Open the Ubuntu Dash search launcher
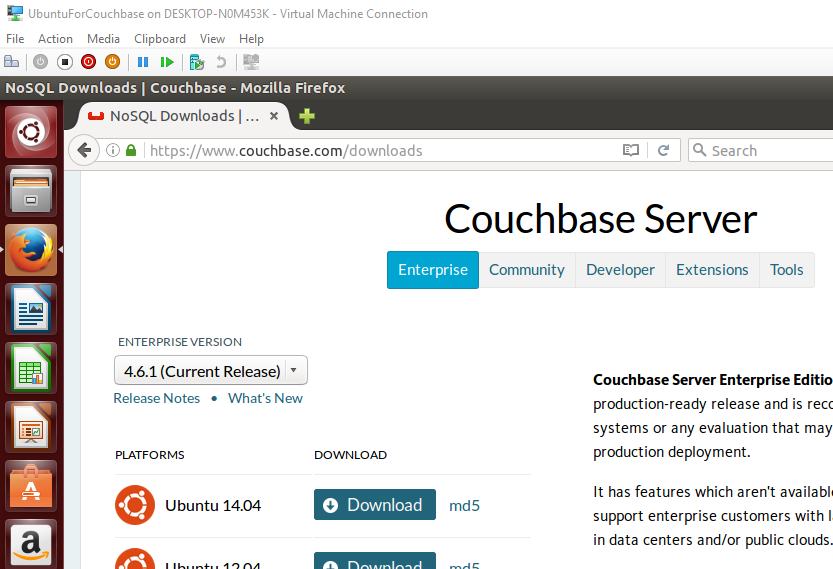This screenshot has width=833, height=569. point(31,132)
